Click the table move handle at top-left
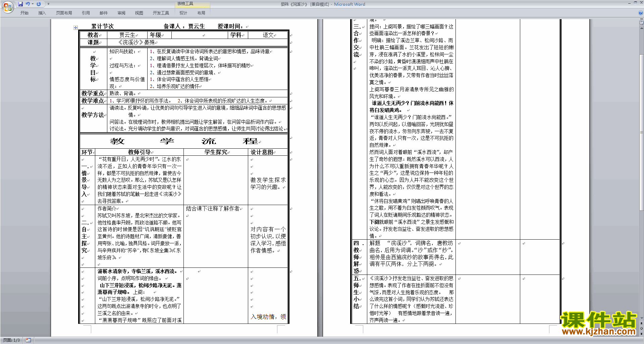 [x=75, y=28]
